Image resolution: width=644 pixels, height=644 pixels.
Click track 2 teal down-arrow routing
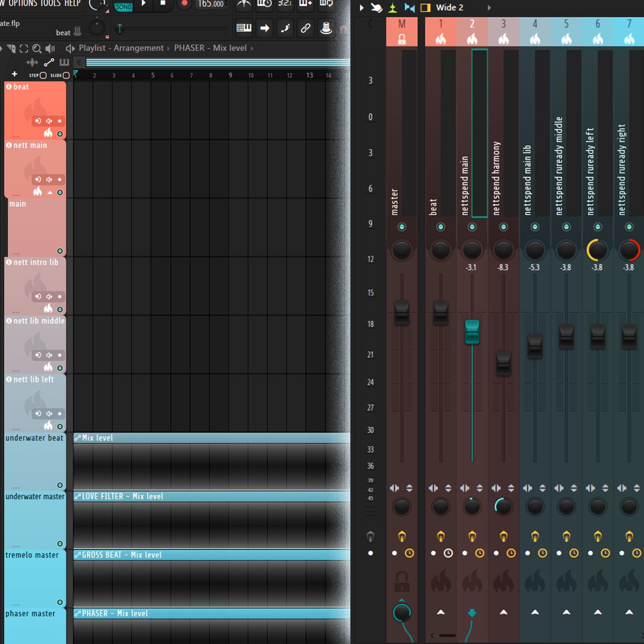[472, 613]
